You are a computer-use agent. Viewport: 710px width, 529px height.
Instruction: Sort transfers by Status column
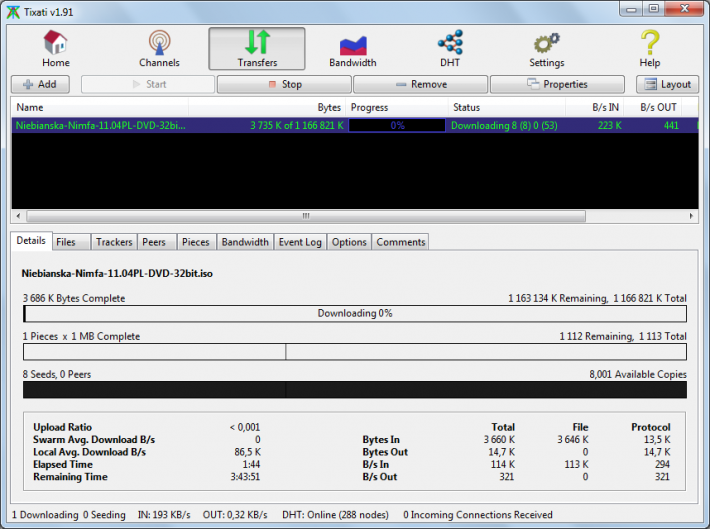click(507, 107)
